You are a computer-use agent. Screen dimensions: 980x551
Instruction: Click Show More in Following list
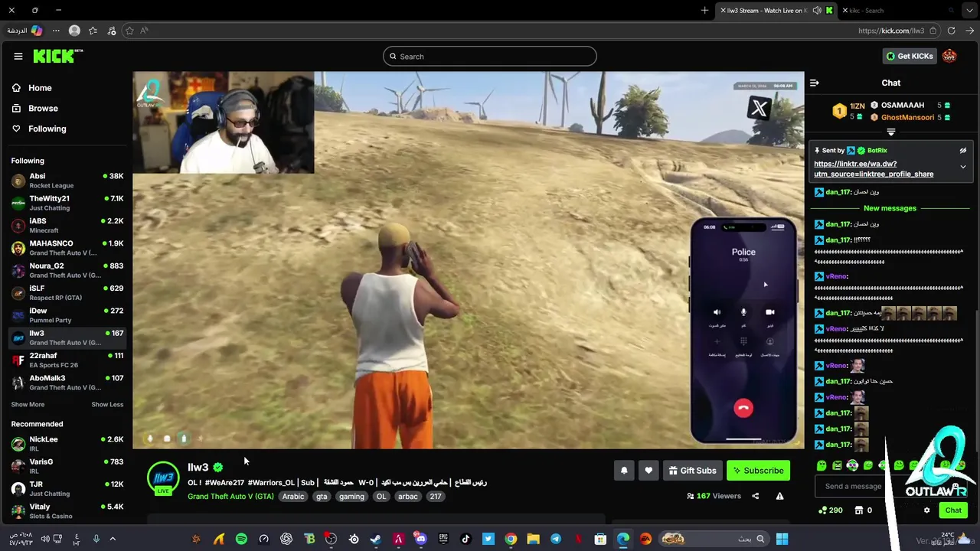point(28,404)
